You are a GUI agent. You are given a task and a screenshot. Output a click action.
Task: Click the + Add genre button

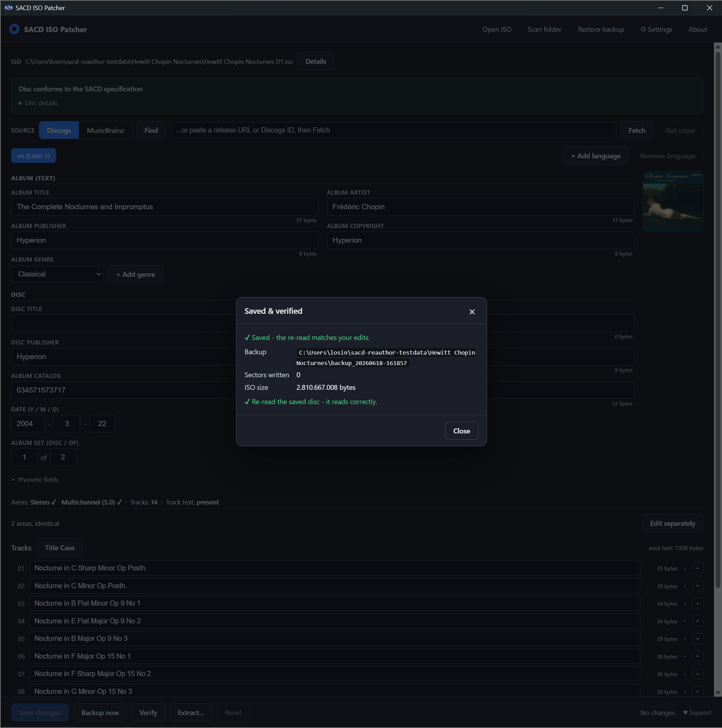pos(135,274)
